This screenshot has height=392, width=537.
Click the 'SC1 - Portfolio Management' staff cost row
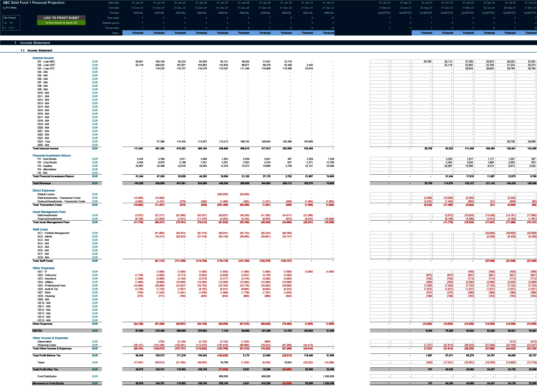pos(53,233)
